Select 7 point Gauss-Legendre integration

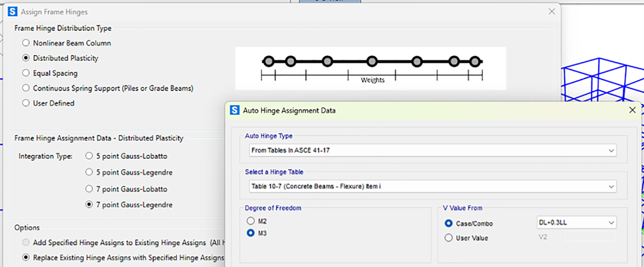89,205
